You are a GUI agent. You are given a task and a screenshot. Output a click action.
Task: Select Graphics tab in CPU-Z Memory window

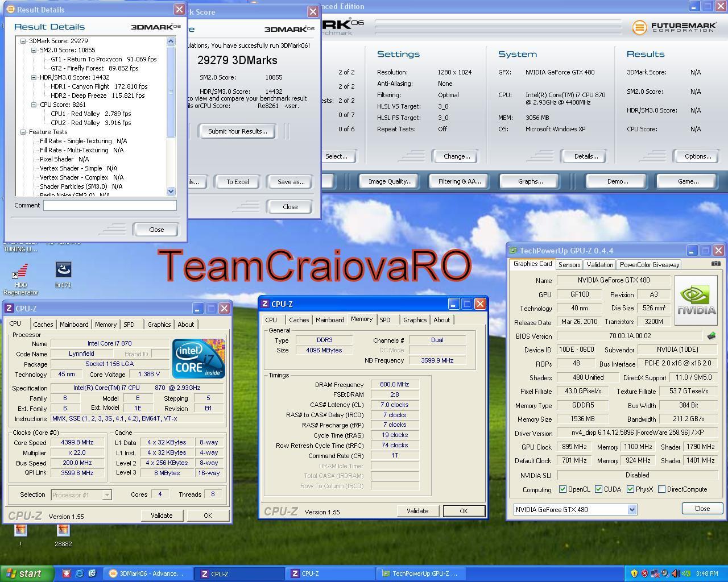click(x=415, y=320)
